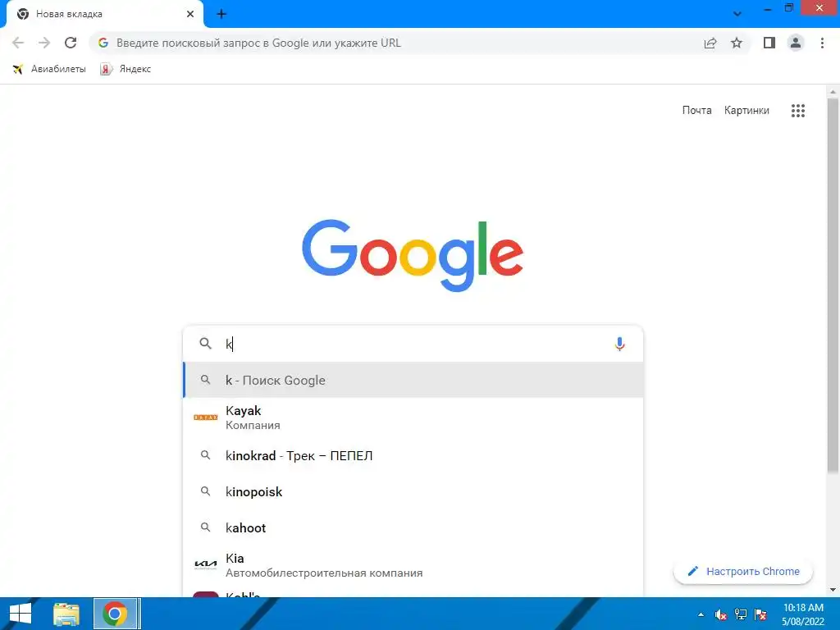Image resolution: width=840 pixels, height=630 pixels.
Task: Open the user profile avatar
Action: tap(796, 43)
